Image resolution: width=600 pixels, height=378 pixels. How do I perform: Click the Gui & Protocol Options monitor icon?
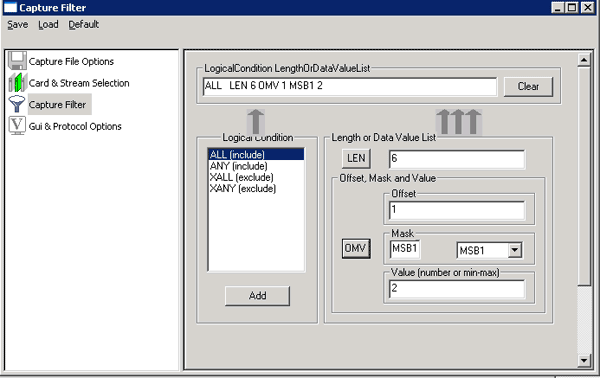pyautogui.click(x=17, y=126)
